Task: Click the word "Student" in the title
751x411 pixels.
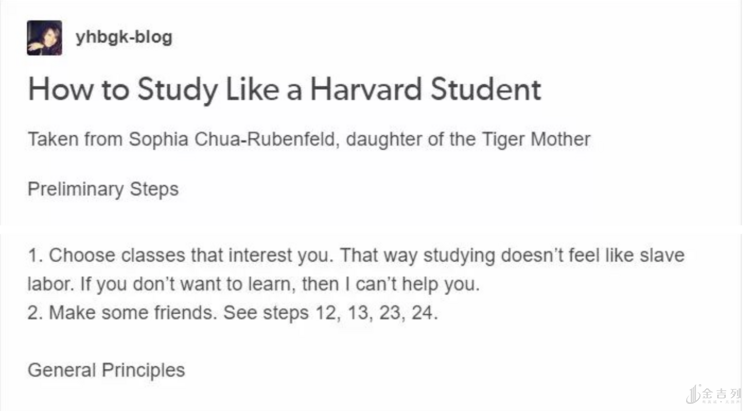Action: (x=484, y=90)
